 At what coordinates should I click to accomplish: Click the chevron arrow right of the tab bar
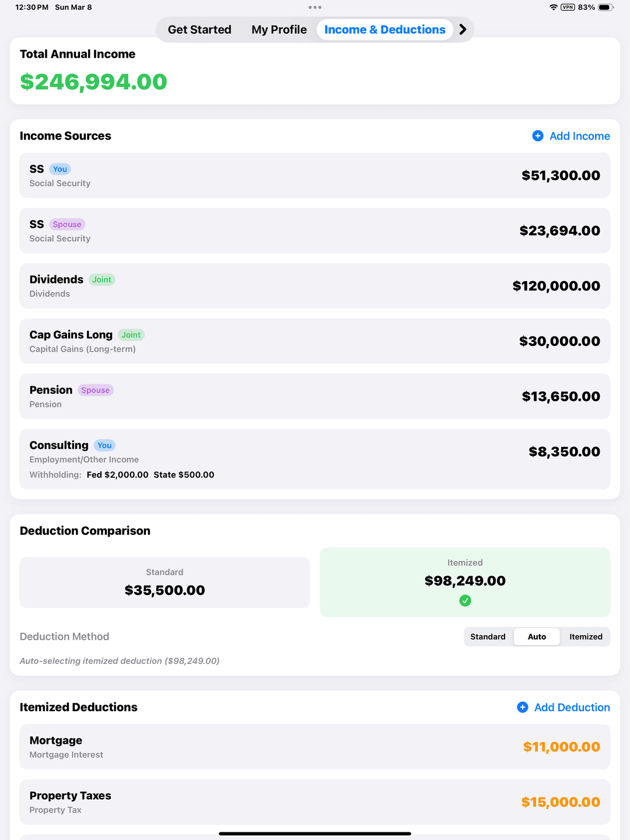[463, 29]
